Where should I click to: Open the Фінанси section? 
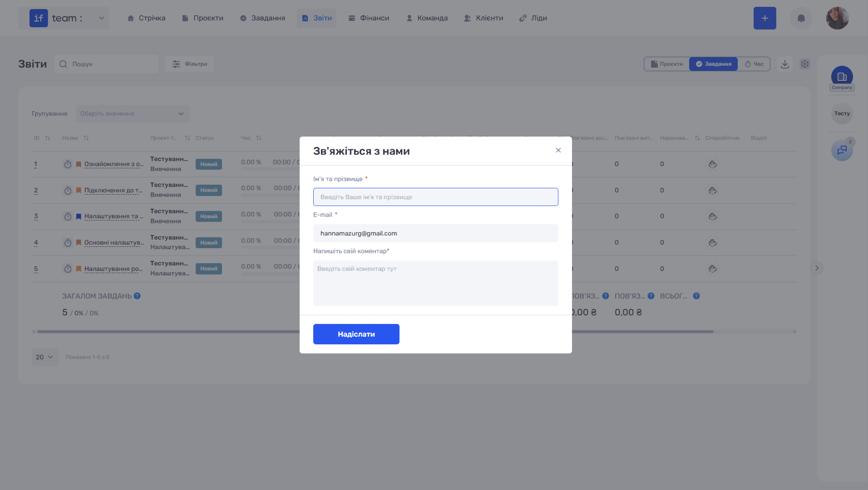click(x=369, y=18)
